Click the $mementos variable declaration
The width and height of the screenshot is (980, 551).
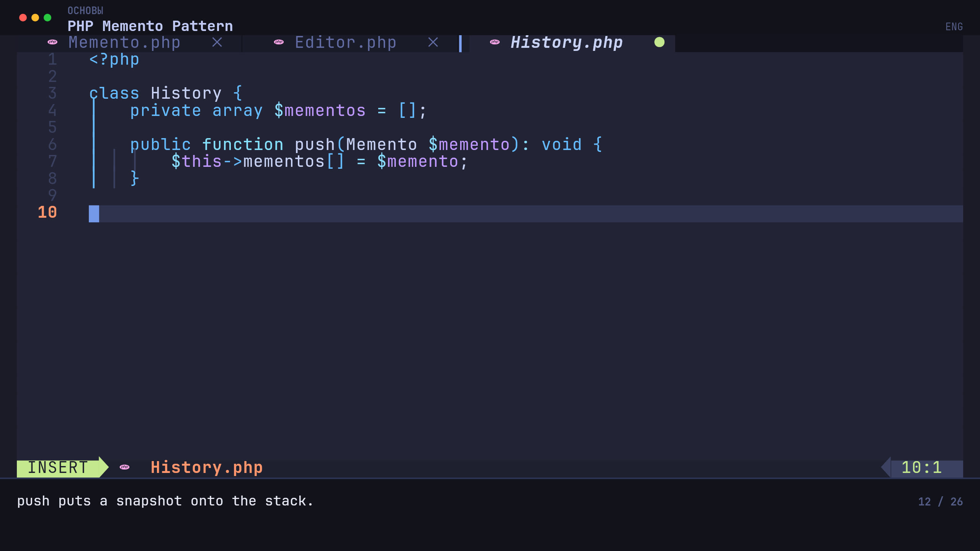pos(320,111)
